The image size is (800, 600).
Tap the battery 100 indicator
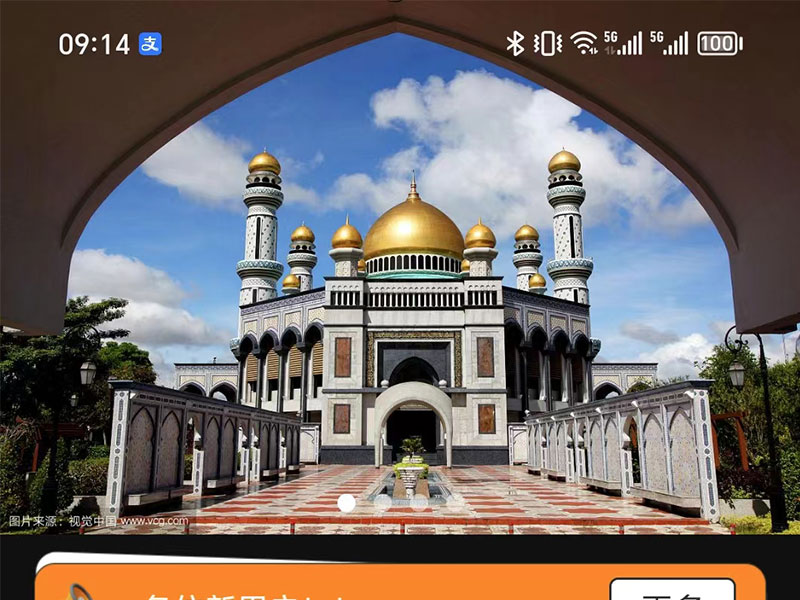(719, 44)
